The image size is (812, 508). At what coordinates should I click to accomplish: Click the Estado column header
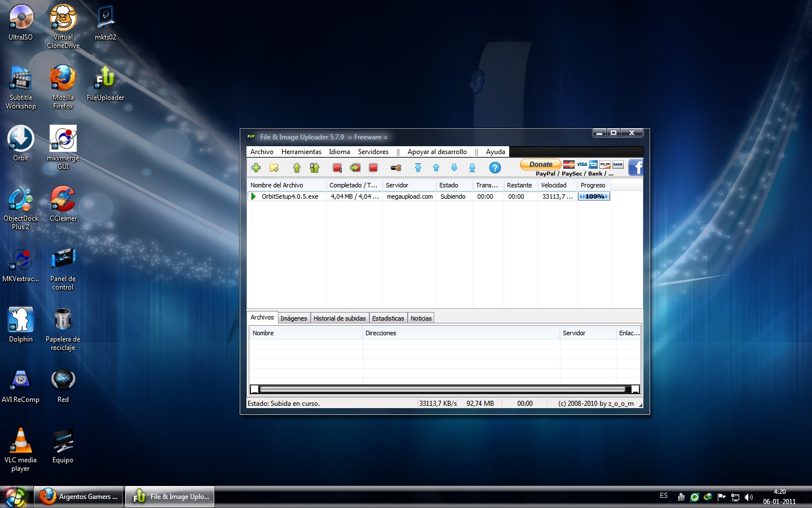pos(454,185)
